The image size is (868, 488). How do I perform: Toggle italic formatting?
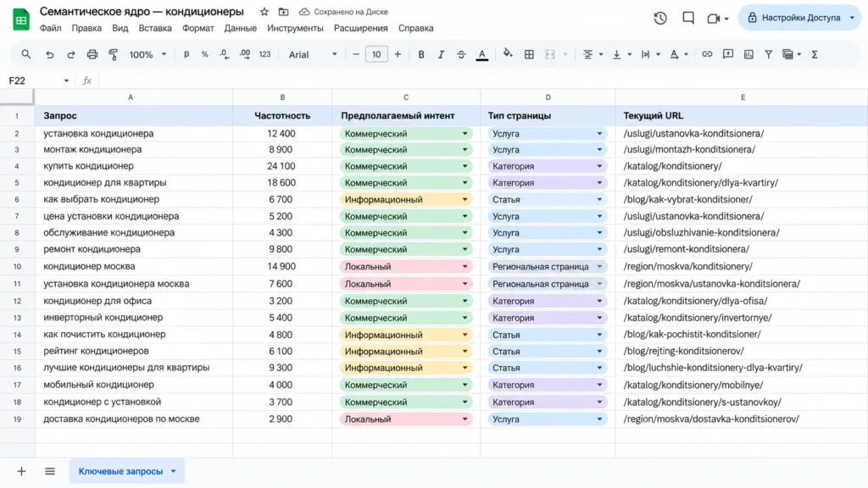441,54
